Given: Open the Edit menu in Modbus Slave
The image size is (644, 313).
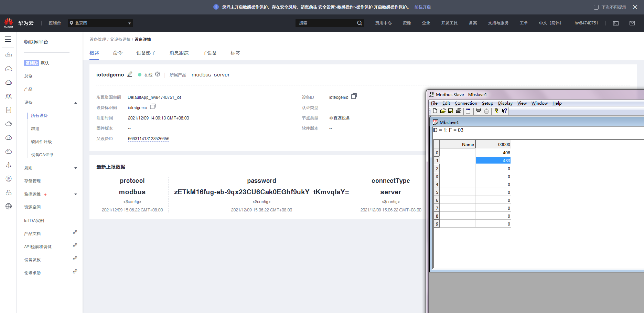Looking at the screenshot, I should (446, 103).
